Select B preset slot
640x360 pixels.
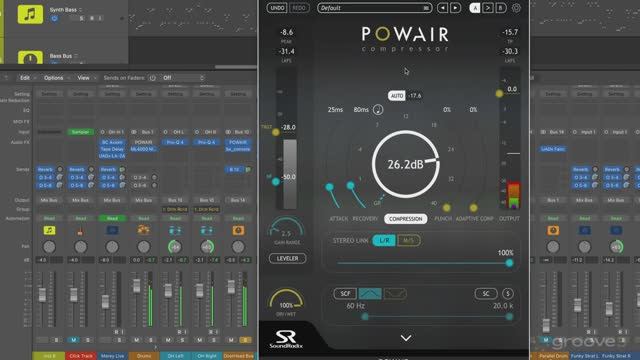click(x=501, y=8)
